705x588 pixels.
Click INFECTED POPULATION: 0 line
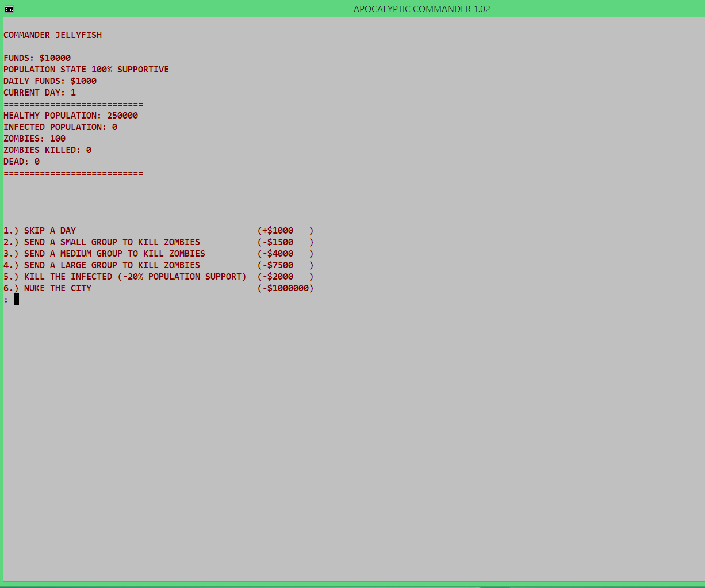[x=60, y=127]
